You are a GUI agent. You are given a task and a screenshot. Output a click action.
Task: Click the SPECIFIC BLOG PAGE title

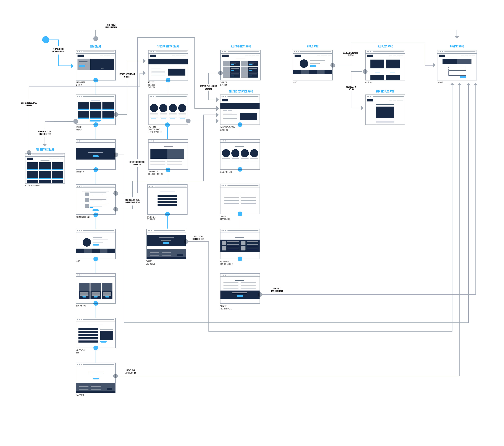385,92
